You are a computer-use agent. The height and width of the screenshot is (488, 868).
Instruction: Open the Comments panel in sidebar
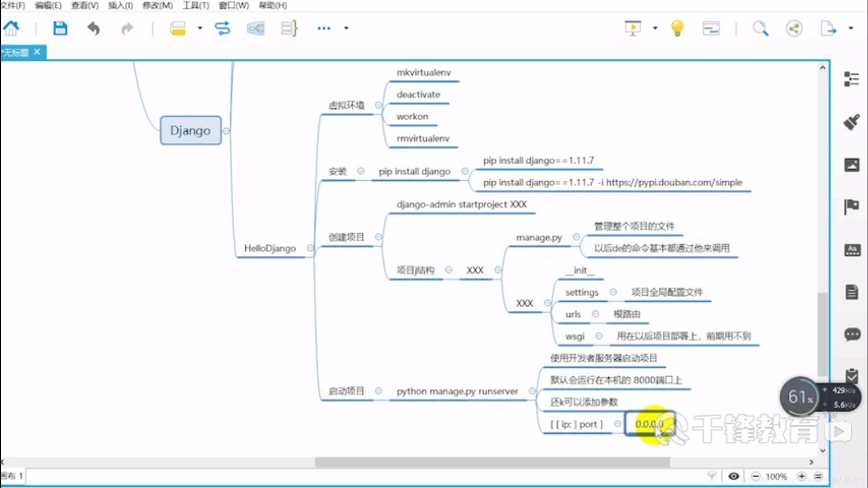click(853, 335)
